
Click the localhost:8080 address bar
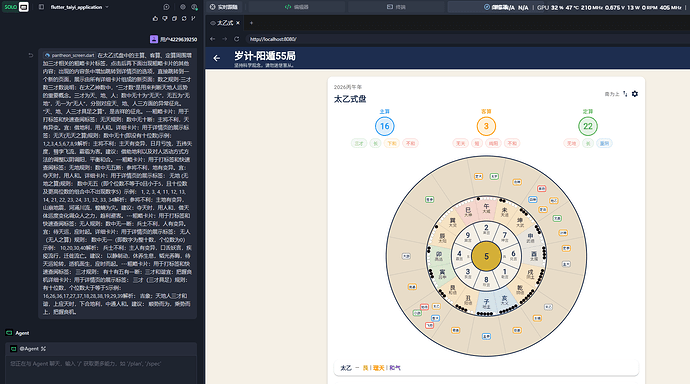[467, 39]
